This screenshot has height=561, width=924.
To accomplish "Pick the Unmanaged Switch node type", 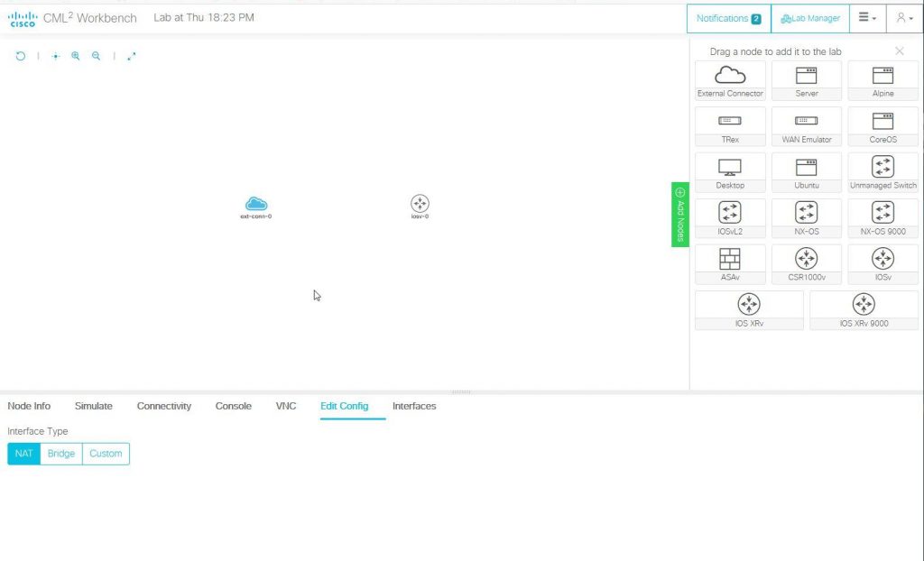I will coord(882,172).
